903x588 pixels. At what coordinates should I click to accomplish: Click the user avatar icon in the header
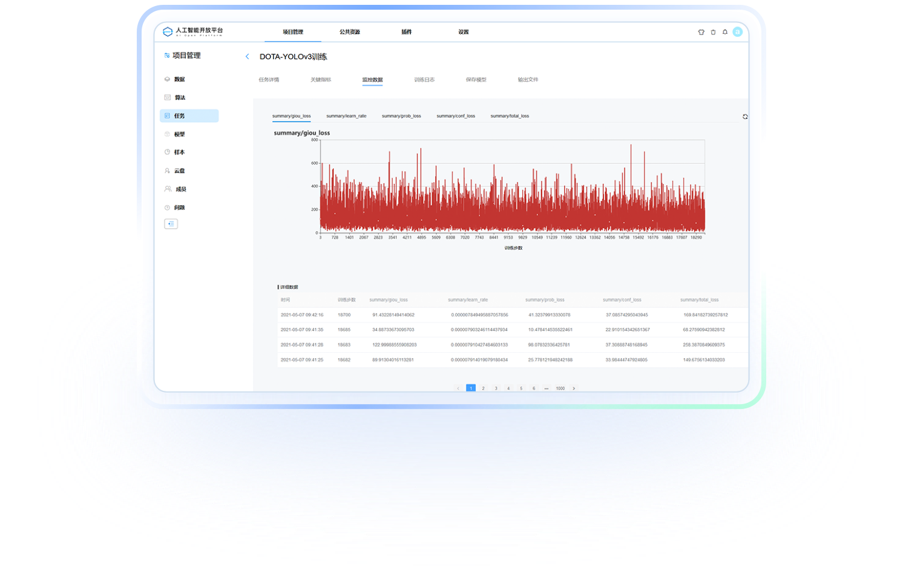pyautogui.click(x=737, y=32)
